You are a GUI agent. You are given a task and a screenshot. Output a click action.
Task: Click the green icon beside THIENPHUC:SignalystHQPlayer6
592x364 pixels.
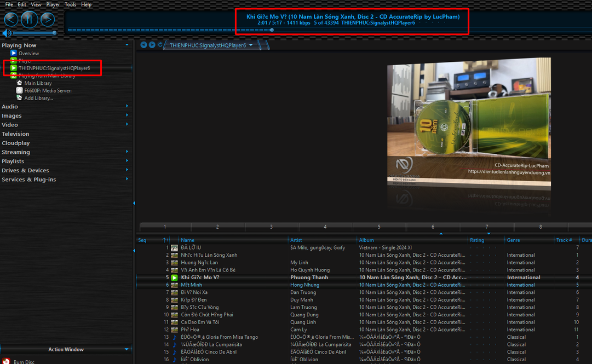click(x=14, y=68)
